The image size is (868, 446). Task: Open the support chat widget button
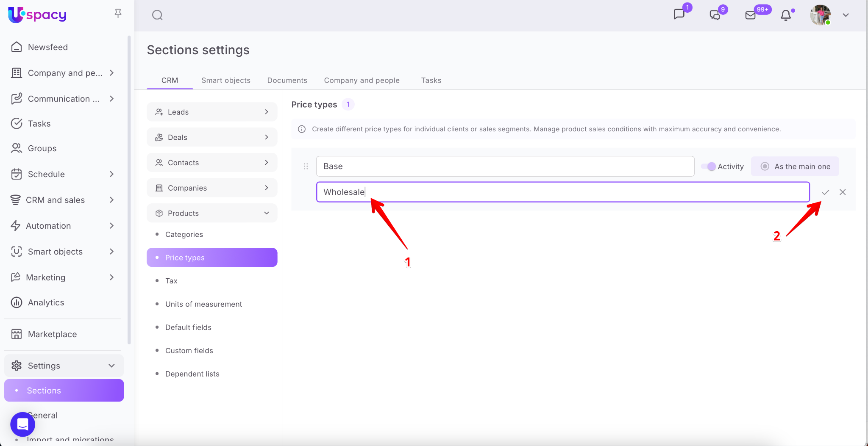click(x=23, y=424)
